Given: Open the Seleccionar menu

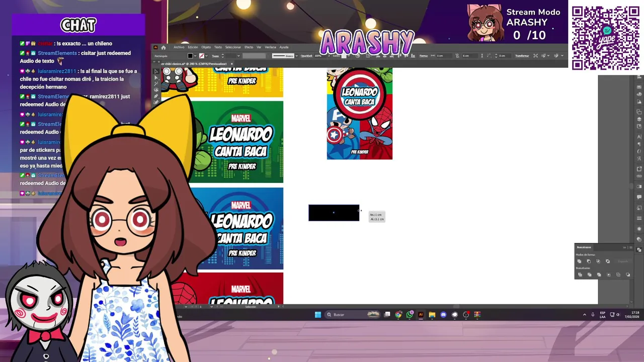Looking at the screenshot, I should click(233, 47).
